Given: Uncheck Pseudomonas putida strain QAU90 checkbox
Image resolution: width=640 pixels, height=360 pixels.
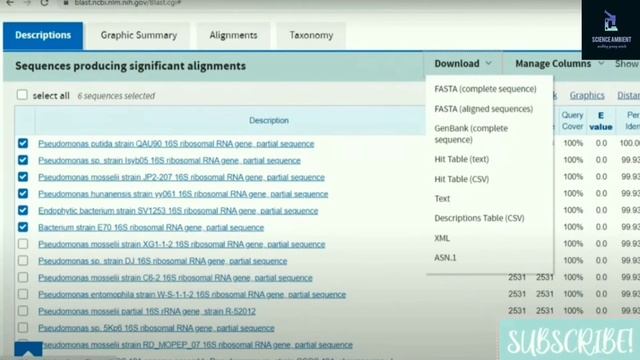Looking at the screenshot, I should coord(23,143).
